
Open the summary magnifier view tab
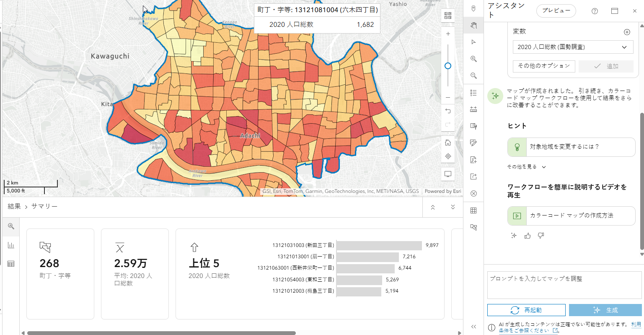(11, 226)
